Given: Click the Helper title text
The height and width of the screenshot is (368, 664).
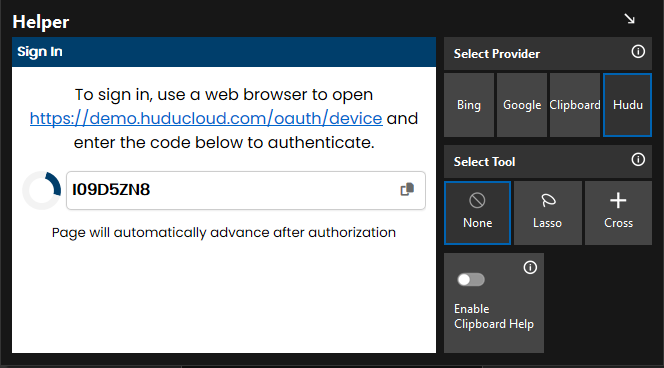Looking at the screenshot, I should click(x=41, y=22).
